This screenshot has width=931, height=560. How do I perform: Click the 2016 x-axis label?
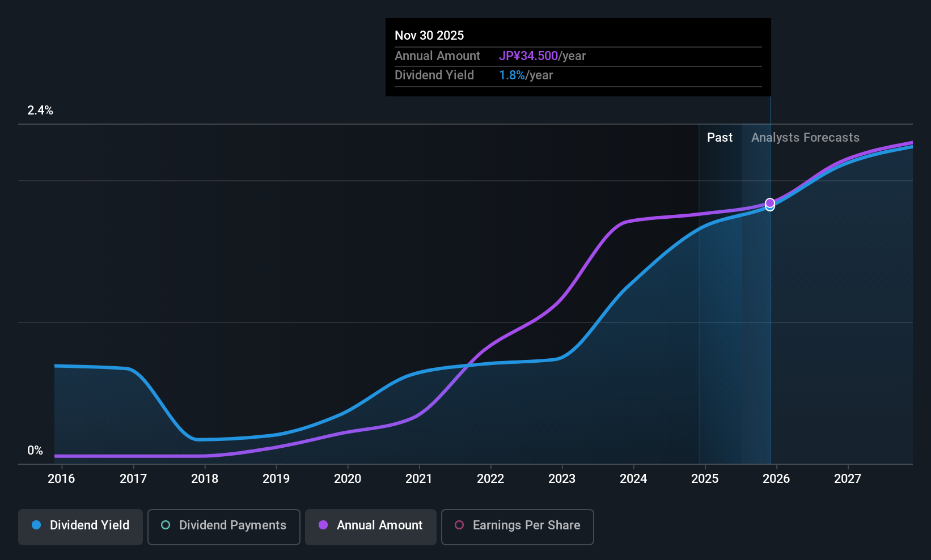click(61, 478)
